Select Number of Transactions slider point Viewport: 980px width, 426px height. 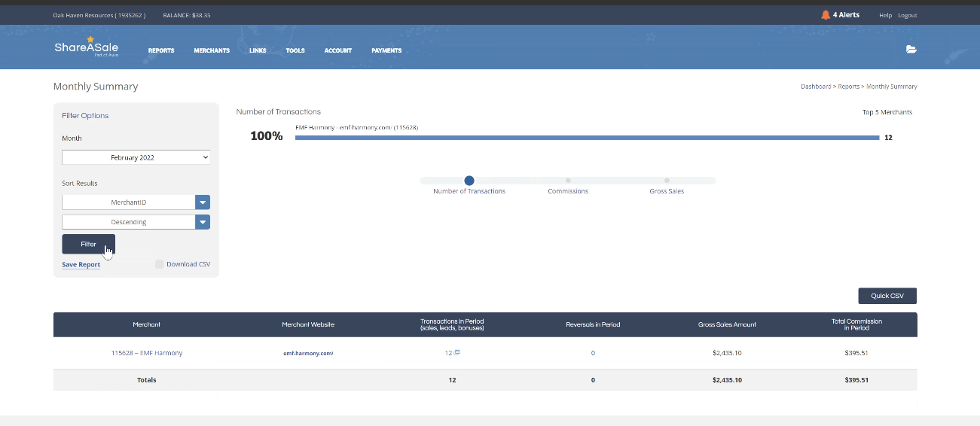point(469,181)
